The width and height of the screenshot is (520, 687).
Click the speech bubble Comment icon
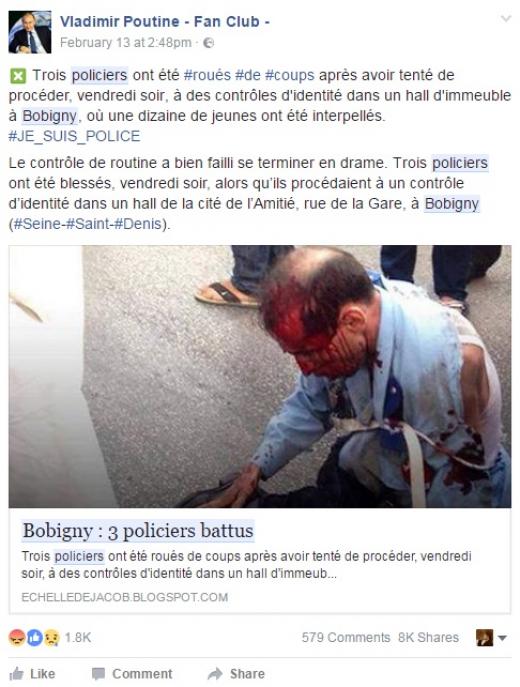(98, 674)
